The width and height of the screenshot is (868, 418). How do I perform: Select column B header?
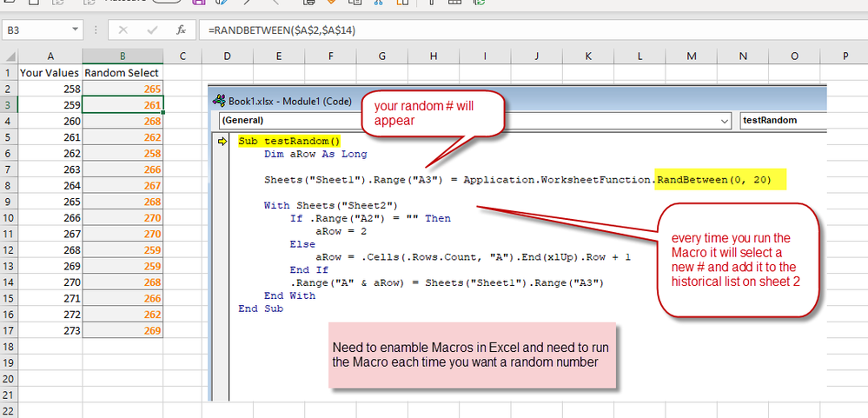(123, 56)
